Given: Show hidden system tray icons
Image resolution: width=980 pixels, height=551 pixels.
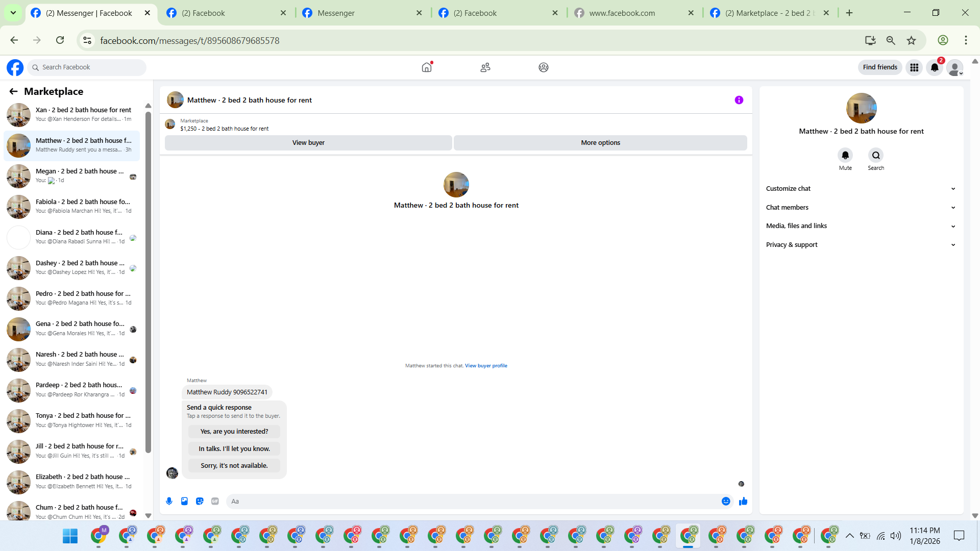Looking at the screenshot, I should [850, 536].
